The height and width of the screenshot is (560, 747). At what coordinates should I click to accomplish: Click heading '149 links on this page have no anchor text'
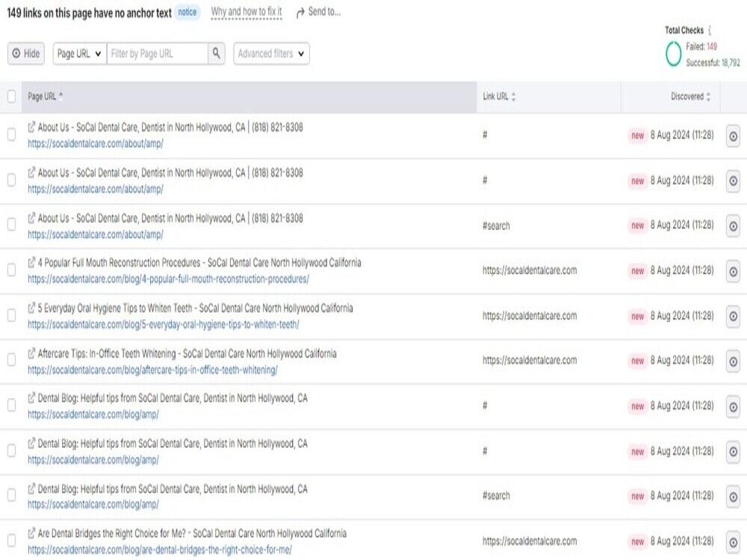point(89,13)
